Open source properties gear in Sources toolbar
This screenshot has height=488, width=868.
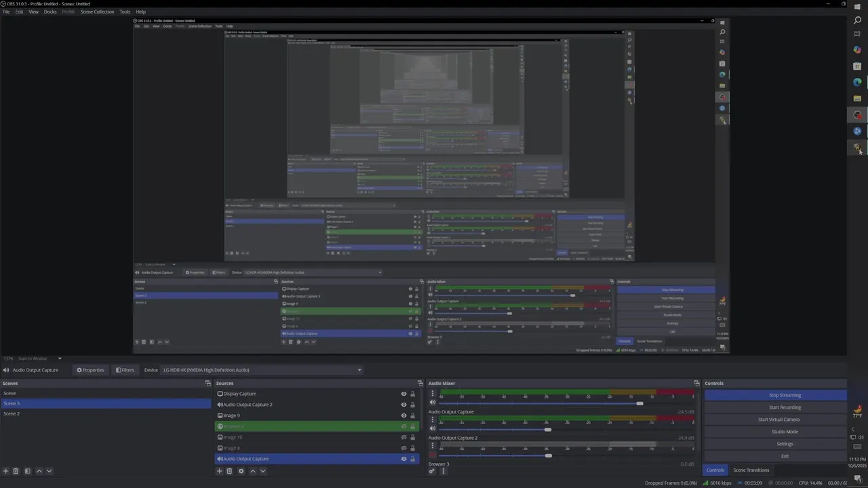tap(241, 471)
